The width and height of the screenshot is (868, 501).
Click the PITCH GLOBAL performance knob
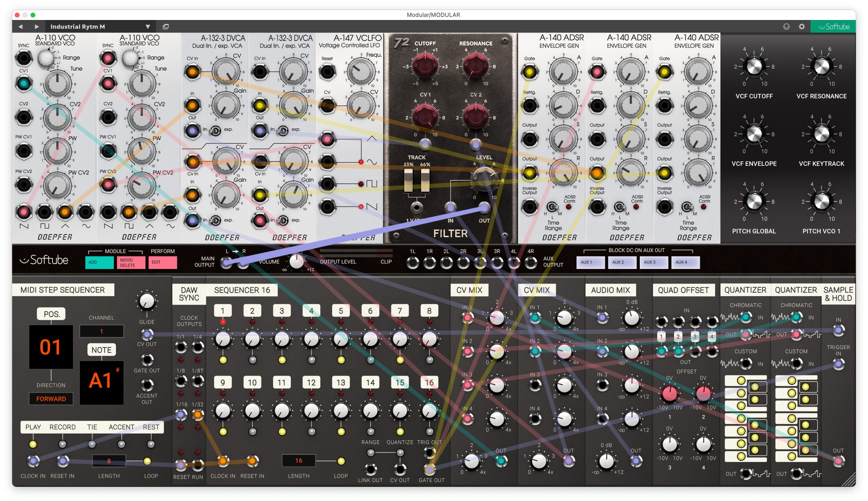click(754, 201)
